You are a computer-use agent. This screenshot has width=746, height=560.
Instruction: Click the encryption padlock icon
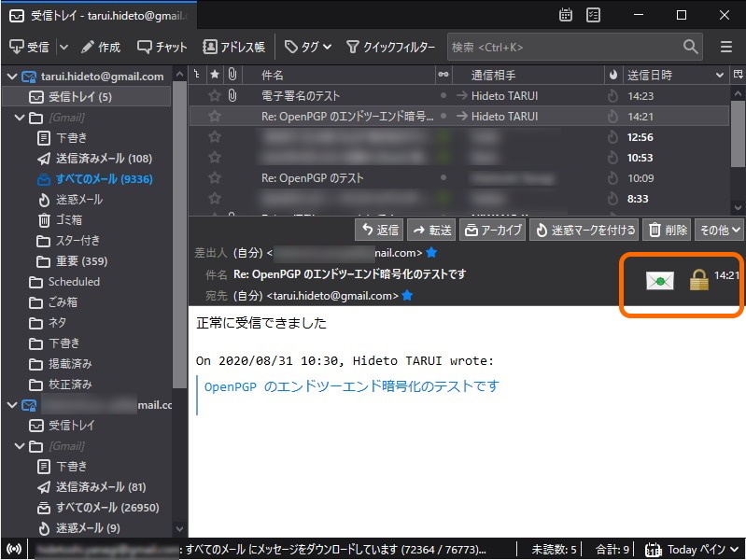[699, 280]
